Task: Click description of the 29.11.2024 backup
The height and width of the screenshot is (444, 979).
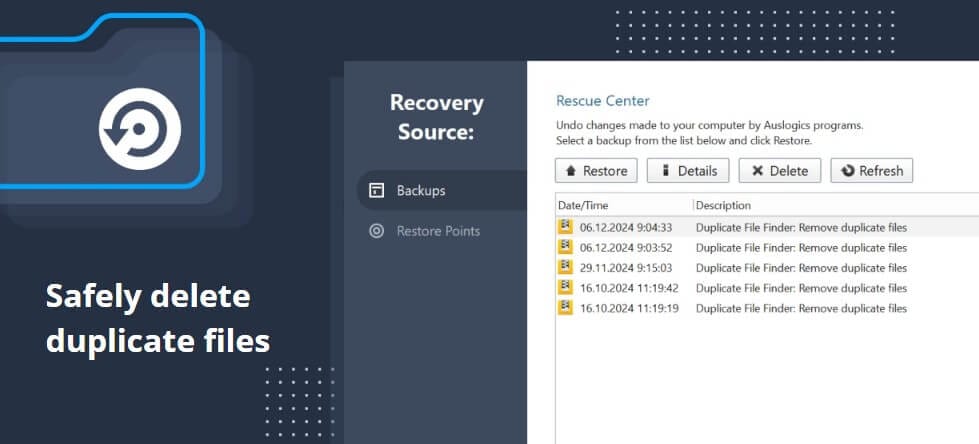Action: tap(801, 268)
